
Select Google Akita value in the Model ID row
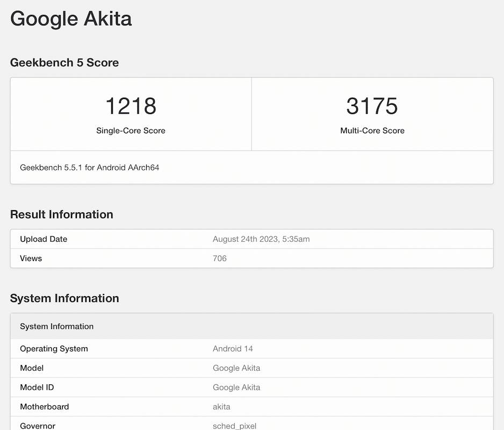pos(236,387)
